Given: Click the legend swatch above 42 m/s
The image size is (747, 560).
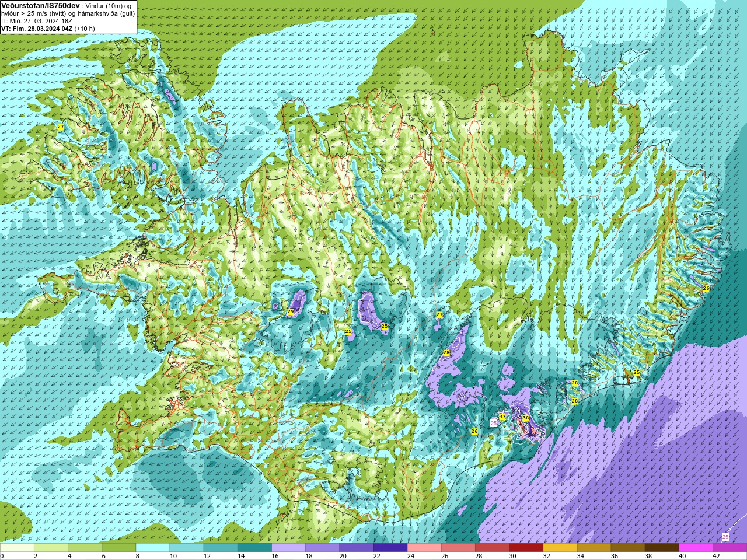Looking at the screenshot, I should (x=729, y=548).
